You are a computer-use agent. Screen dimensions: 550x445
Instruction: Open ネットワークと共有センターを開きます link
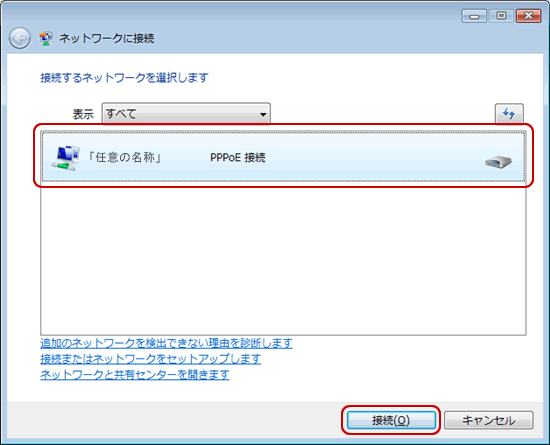tap(135, 375)
